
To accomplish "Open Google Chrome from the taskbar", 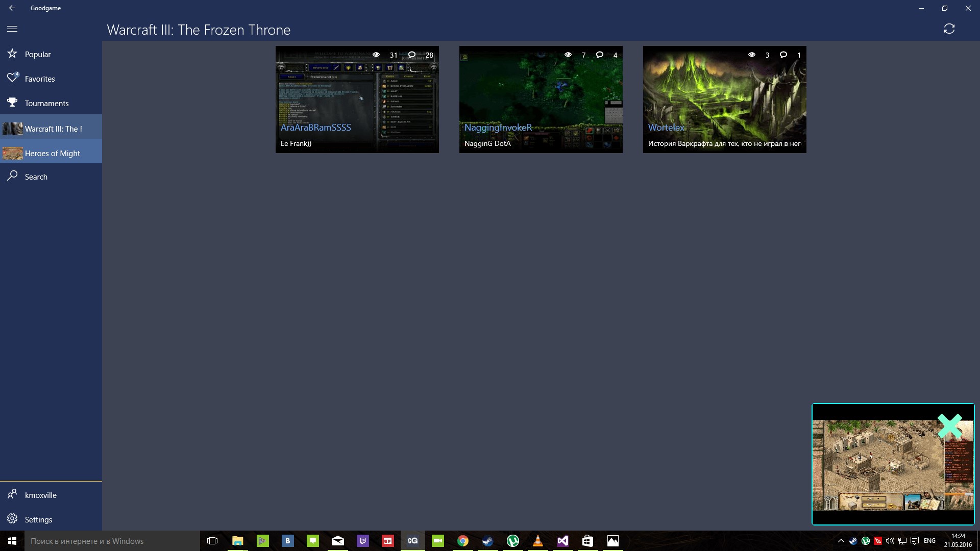I will [463, 541].
